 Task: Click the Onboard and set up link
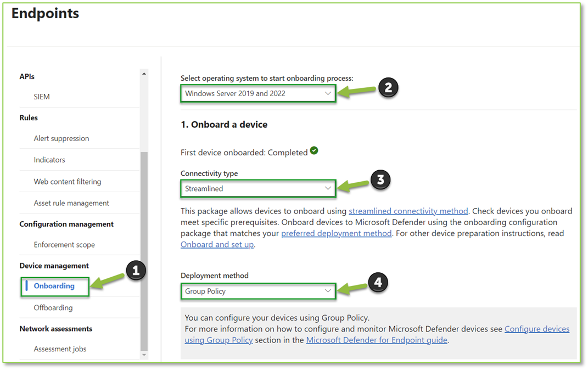216,244
